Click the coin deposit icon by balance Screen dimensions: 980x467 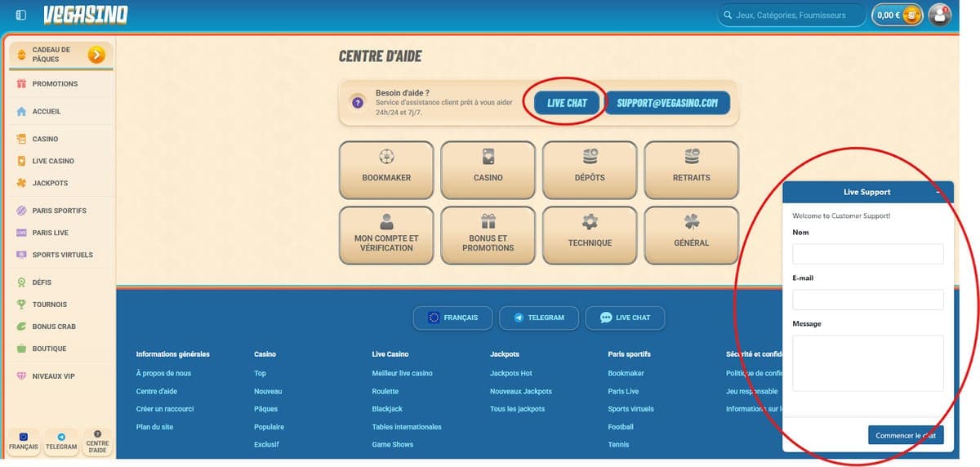(x=911, y=15)
